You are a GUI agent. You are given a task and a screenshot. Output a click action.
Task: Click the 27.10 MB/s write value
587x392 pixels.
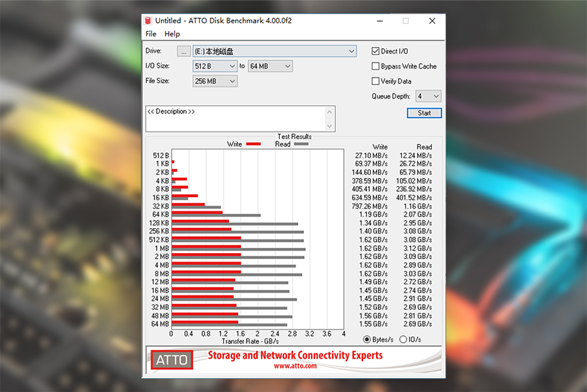click(371, 155)
